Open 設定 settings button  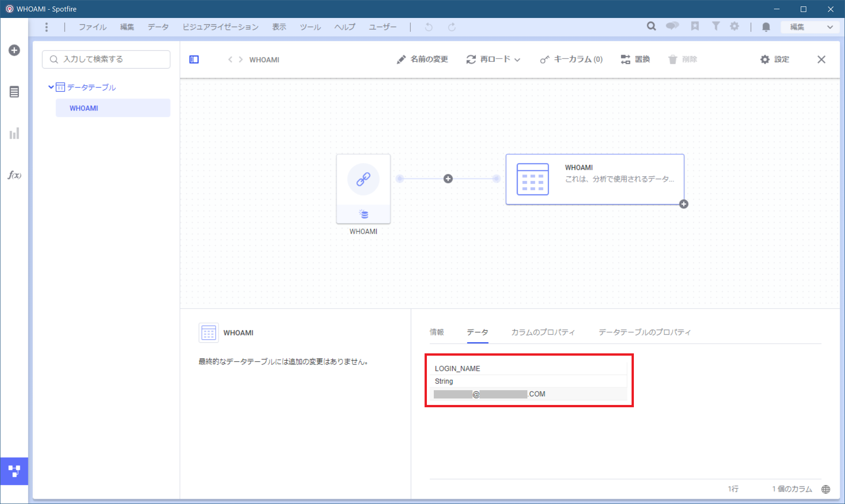click(x=774, y=59)
